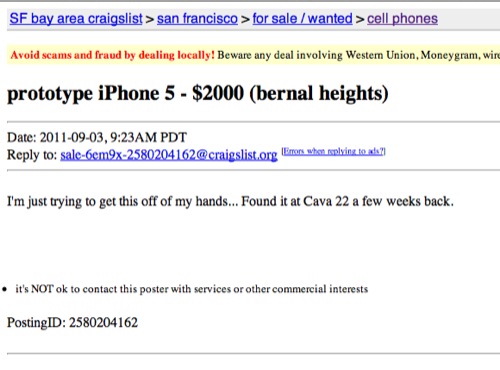This screenshot has height=370, width=500.
Task: Open Errors when replying to ads help
Action: [334, 151]
